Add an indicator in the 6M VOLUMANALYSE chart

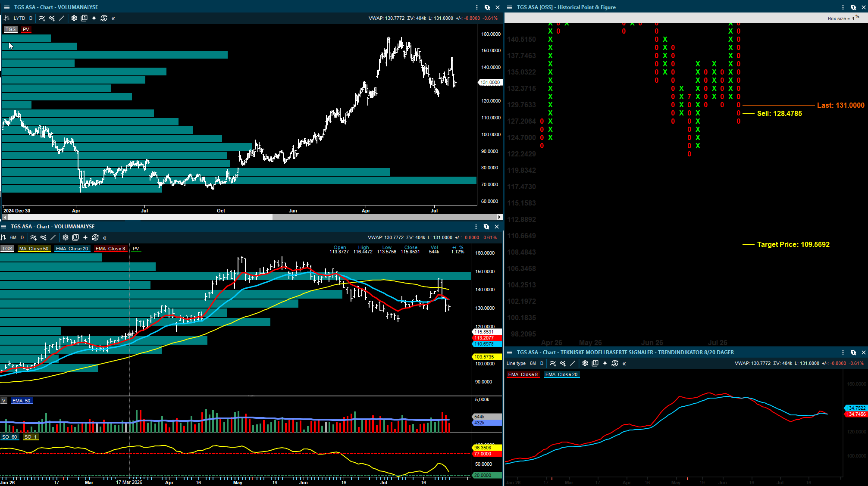click(33, 237)
